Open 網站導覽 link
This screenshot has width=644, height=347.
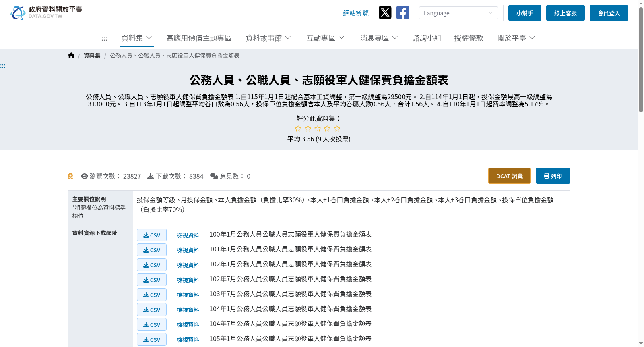355,13
